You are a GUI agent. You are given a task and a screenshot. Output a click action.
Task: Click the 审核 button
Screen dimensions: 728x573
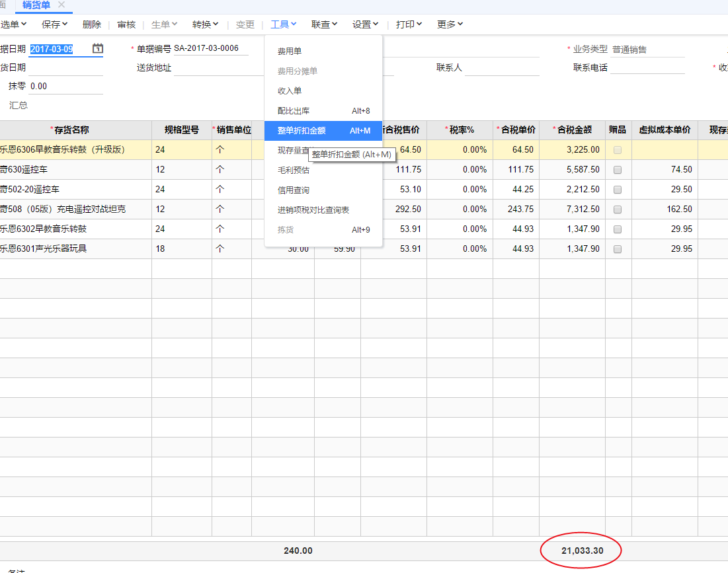point(126,24)
